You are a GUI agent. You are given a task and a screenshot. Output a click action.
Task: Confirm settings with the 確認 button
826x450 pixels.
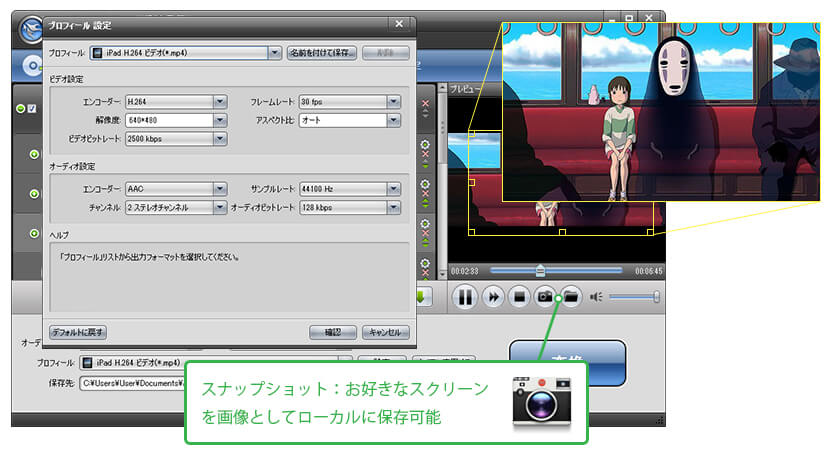(x=333, y=332)
